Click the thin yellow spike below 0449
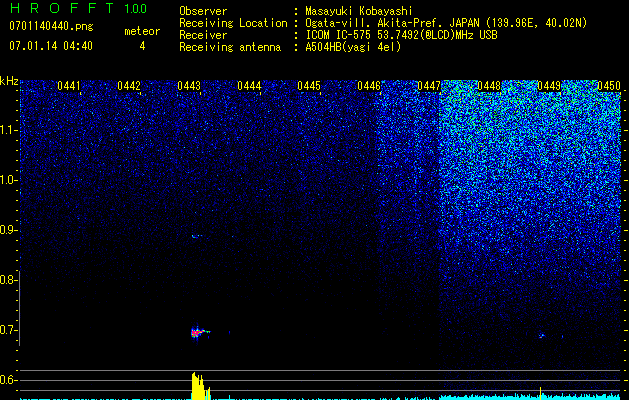 (x=541, y=393)
